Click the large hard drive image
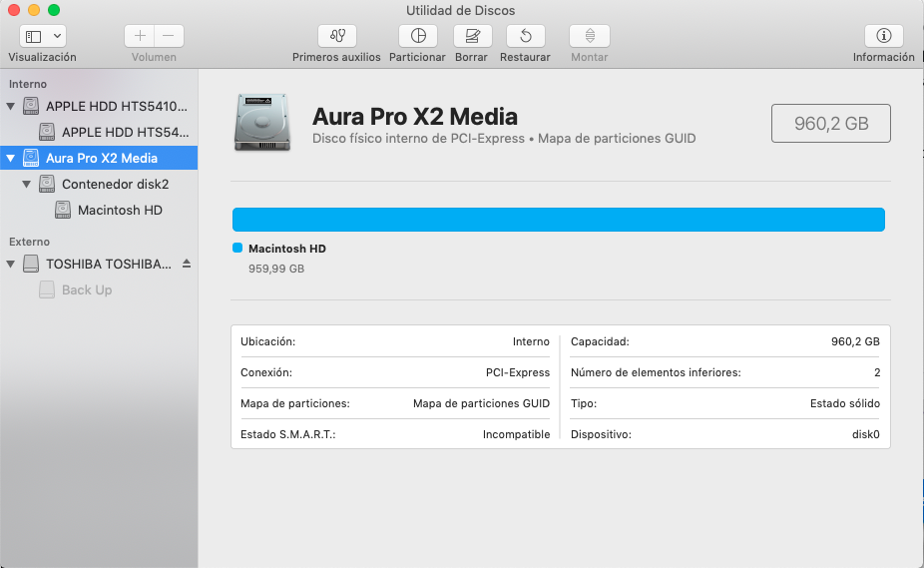 pos(262,123)
